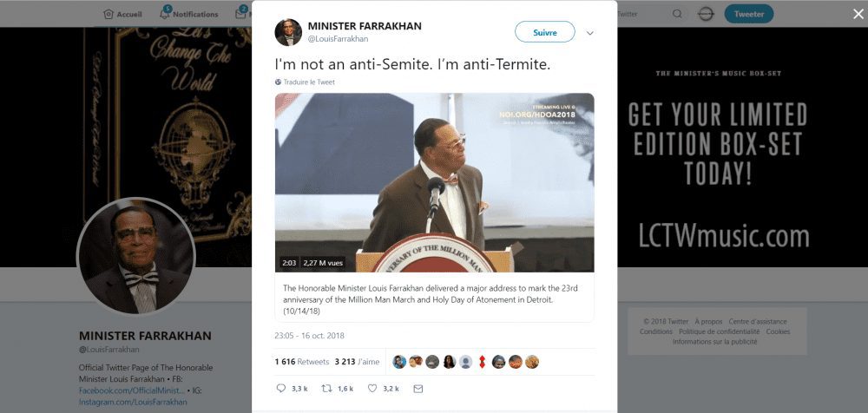
Task: Open the first liker avatar in the row
Action: [399, 362]
